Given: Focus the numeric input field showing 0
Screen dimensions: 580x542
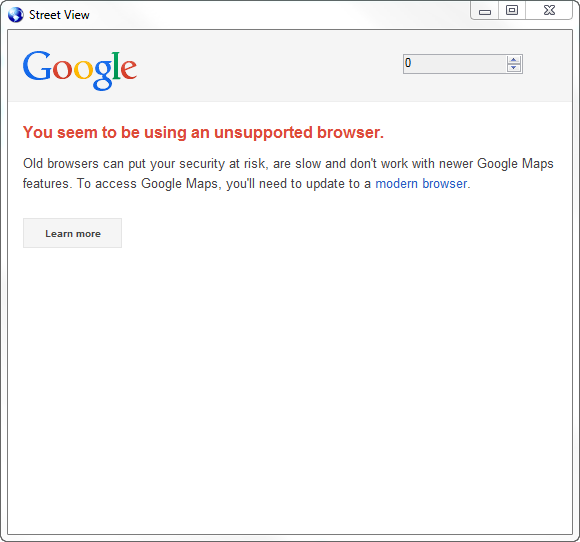Looking at the screenshot, I should click(455, 64).
